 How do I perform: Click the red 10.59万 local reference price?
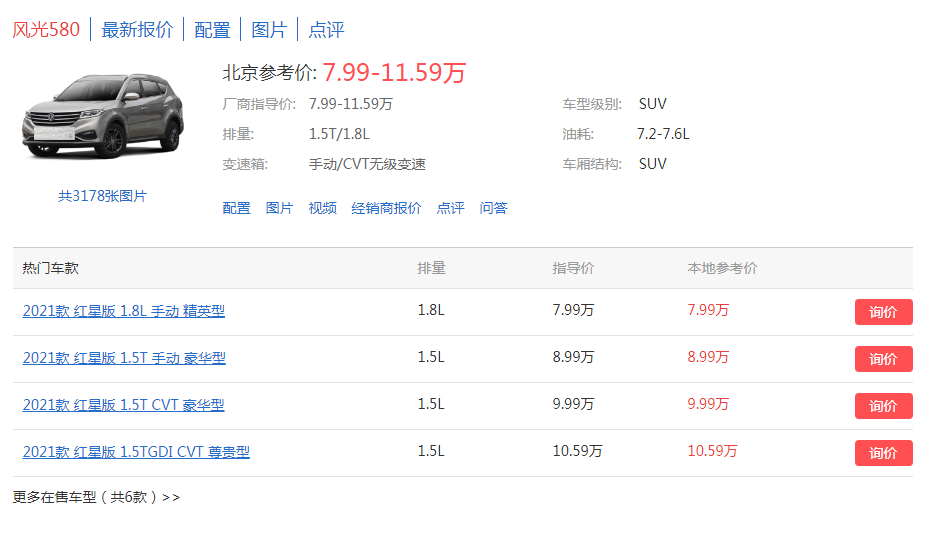[x=712, y=451]
